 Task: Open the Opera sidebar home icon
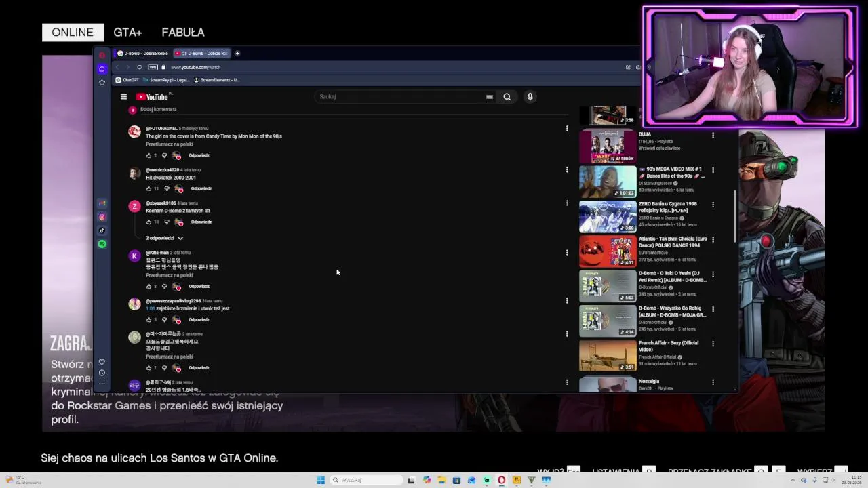[102, 68]
